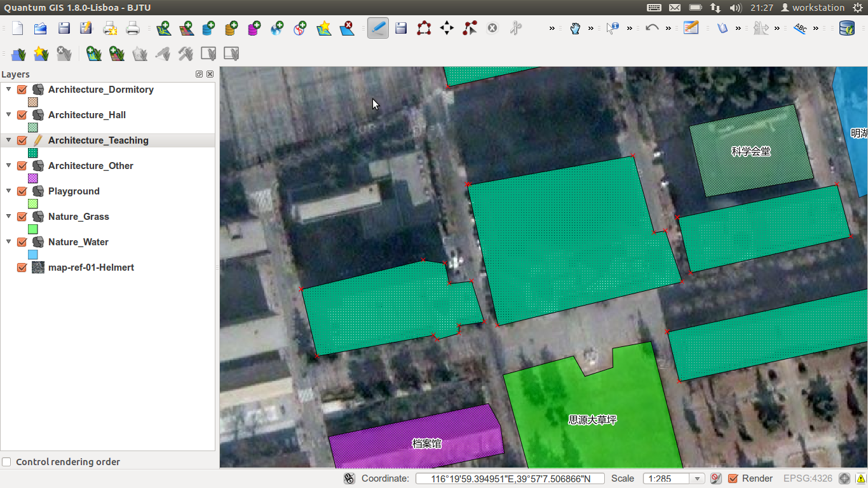This screenshot has height=488, width=868.
Task: Expand the toolbar overflow chevron left of the Pan hand
Action: click(x=552, y=29)
